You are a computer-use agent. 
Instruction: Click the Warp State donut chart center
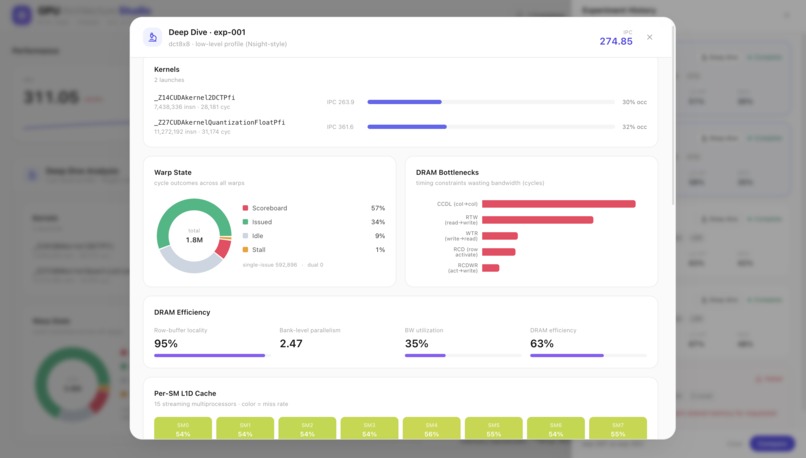coord(194,236)
